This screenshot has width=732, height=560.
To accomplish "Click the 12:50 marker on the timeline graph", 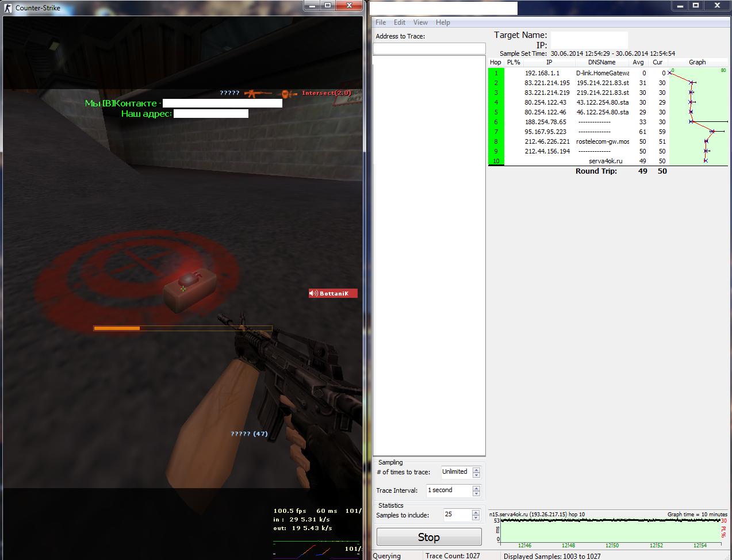I will point(612,545).
